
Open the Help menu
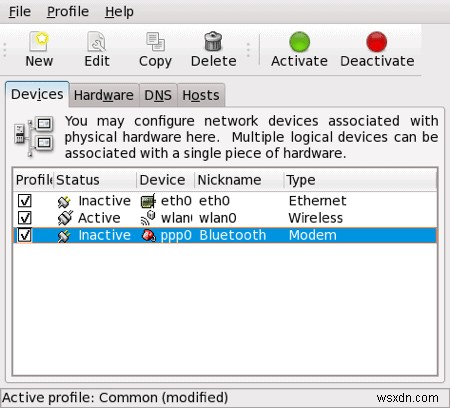click(x=119, y=12)
